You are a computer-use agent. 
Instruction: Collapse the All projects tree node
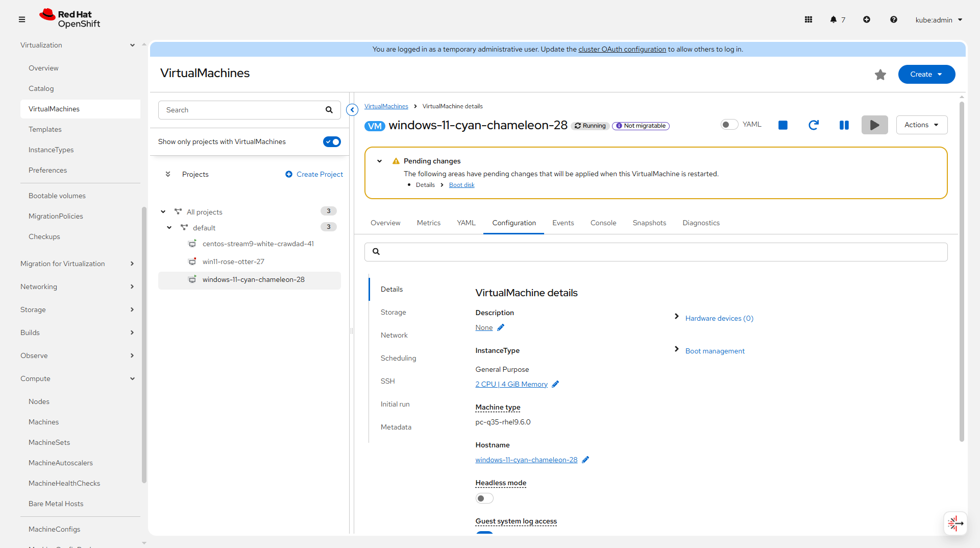[x=163, y=212]
